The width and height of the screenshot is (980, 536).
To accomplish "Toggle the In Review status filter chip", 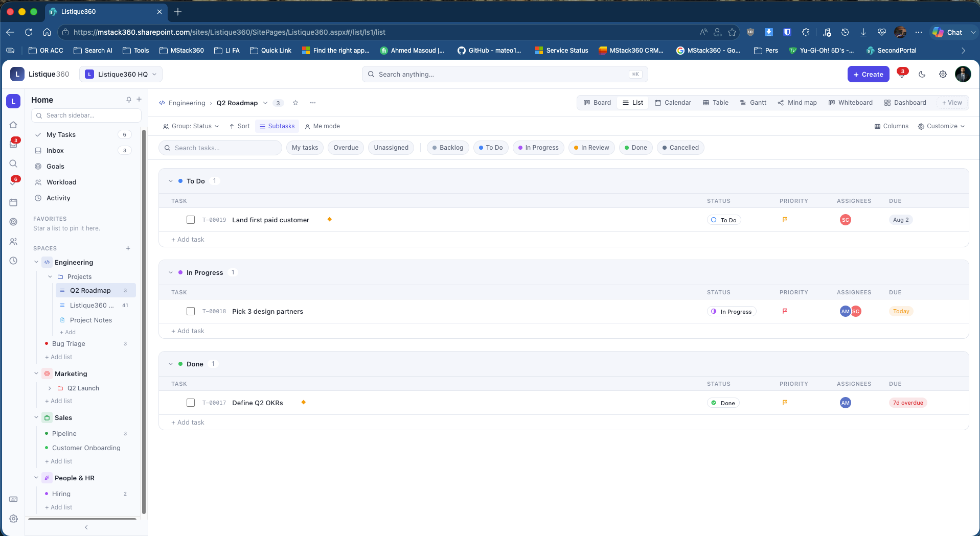I will coord(591,148).
